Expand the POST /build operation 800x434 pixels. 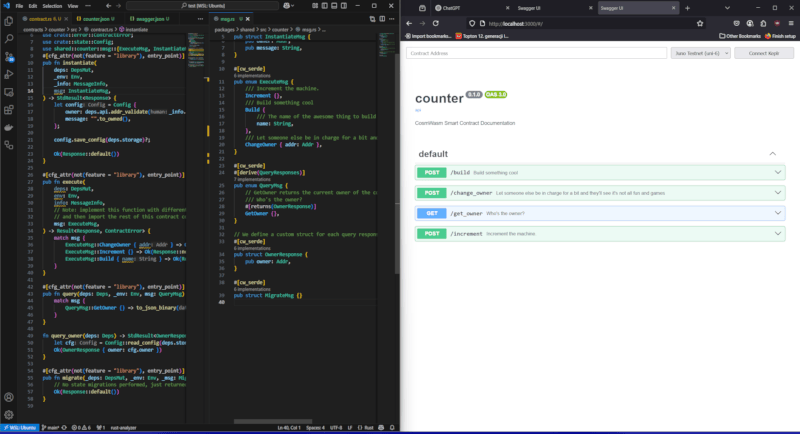click(x=600, y=172)
